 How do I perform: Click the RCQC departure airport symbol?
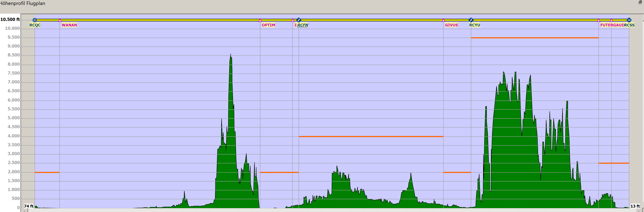35,20
